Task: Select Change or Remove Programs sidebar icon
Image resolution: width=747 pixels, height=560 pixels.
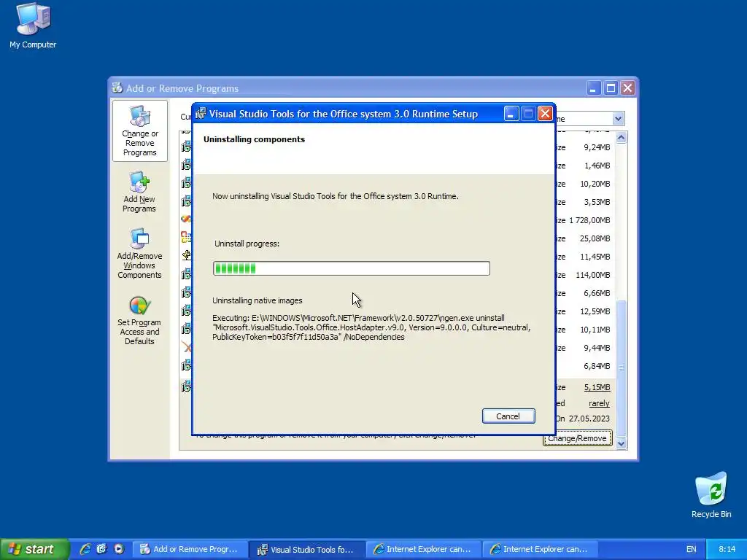Action: 139,131
